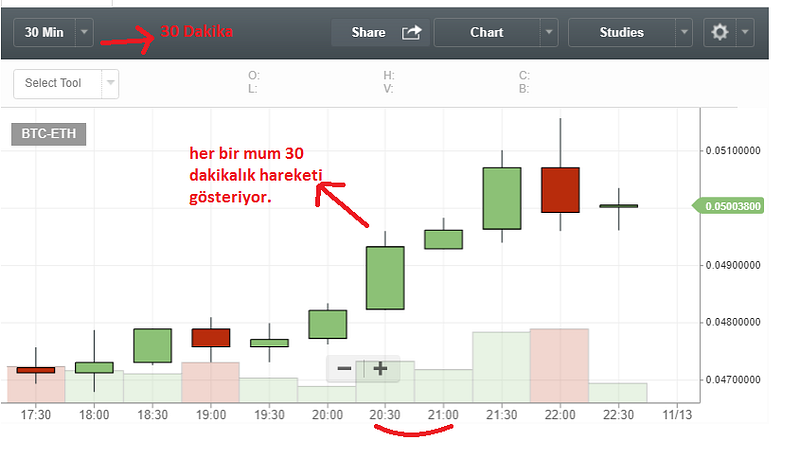Expand the settings gear dropdown arrow
The width and height of the screenshot is (800, 456).
[745, 32]
